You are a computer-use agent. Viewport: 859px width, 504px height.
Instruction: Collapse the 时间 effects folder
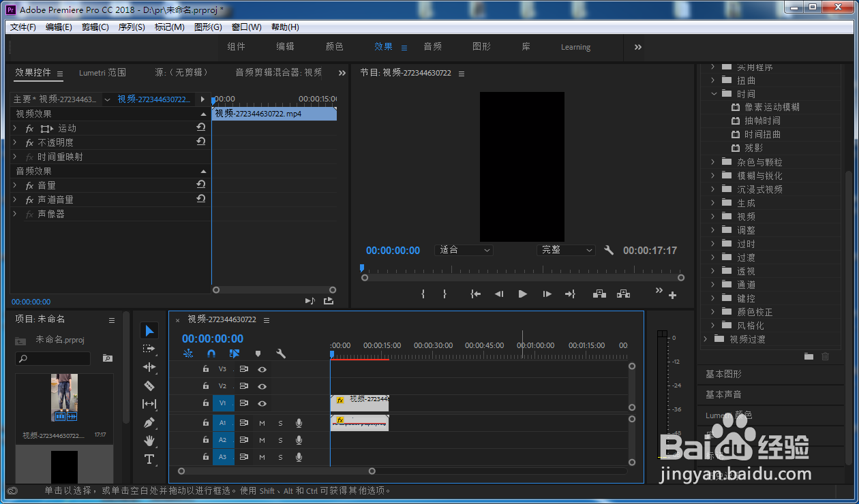click(x=714, y=94)
